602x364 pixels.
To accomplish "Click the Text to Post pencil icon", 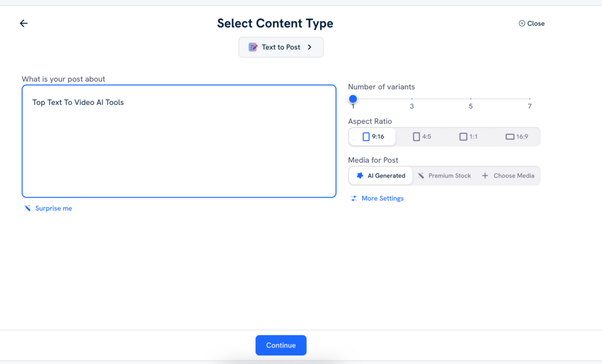I will [x=253, y=48].
